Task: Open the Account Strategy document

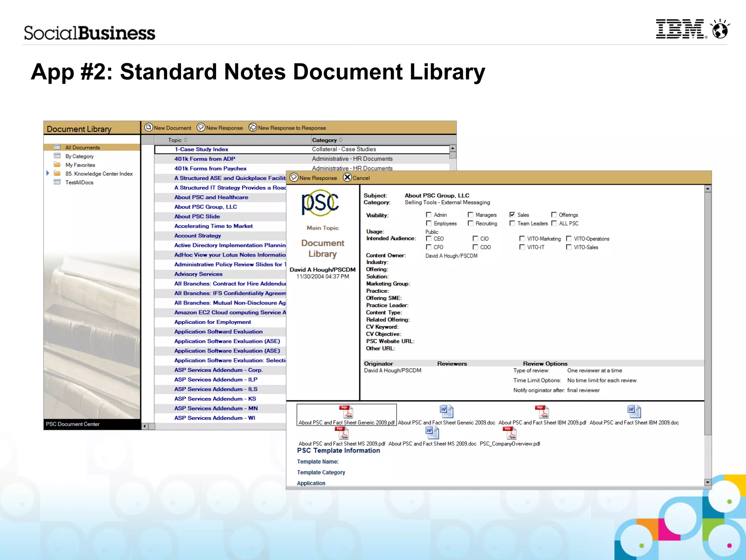Action: point(197,235)
